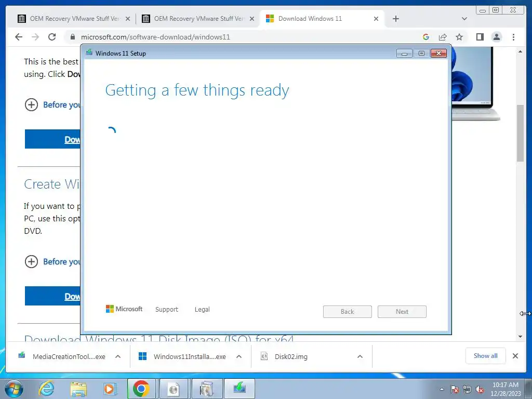Viewport: 532px width, 399px height.
Task: Close the first OEM Recovery tab
Action: (x=128, y=19)
